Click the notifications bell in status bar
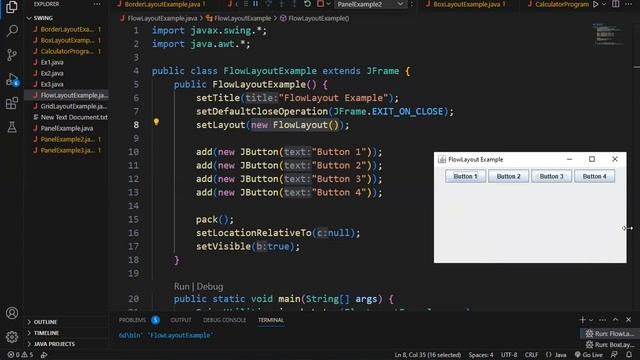This screenshot has height=360, width=640. point(629,355)
